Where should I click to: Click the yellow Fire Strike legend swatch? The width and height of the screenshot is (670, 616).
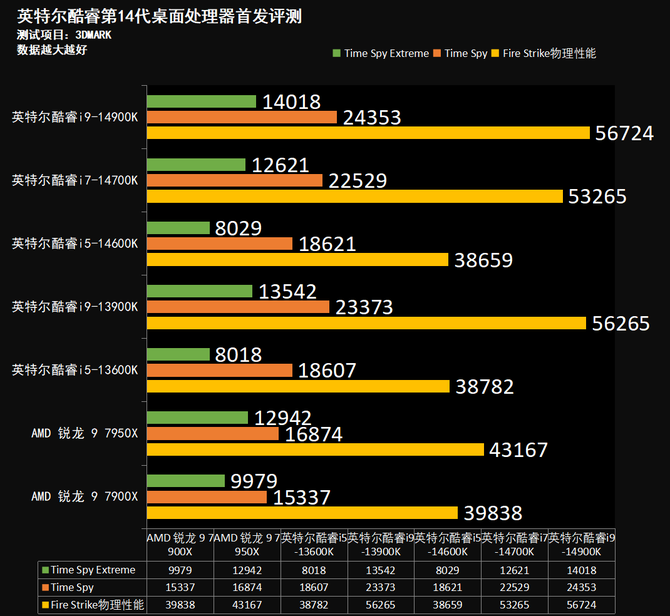[495, 53]
